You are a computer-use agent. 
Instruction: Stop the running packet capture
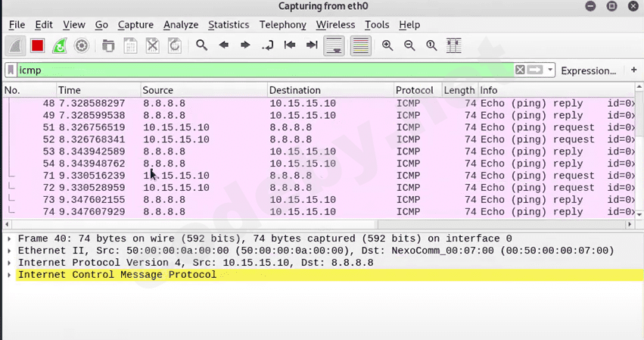pos(37,45)
